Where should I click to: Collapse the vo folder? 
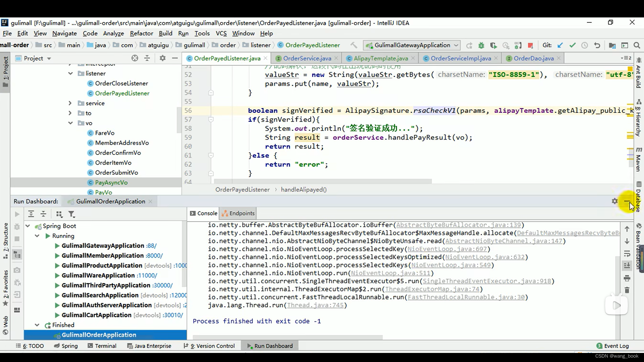[x=70, y=123]
